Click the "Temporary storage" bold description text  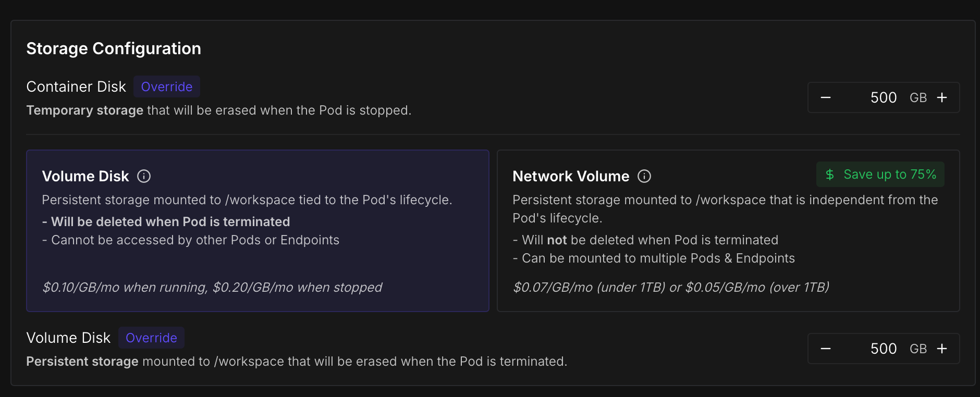tap(84, 110)
